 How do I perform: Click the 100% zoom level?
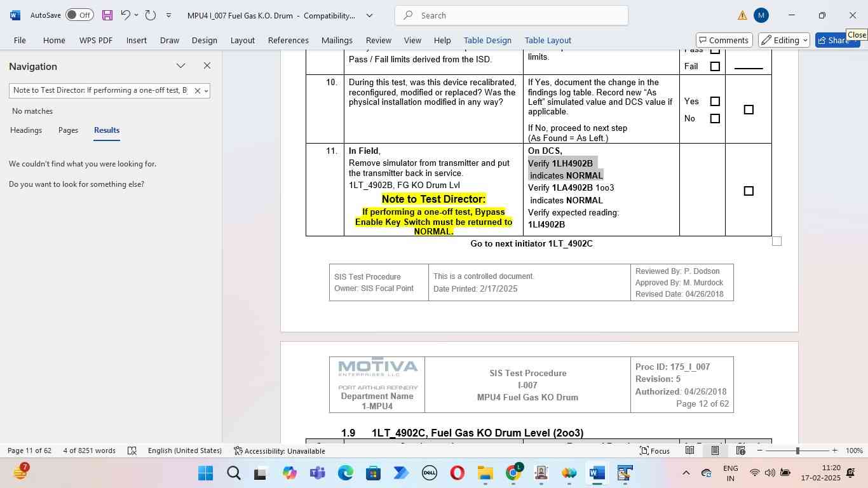point(854,451)
